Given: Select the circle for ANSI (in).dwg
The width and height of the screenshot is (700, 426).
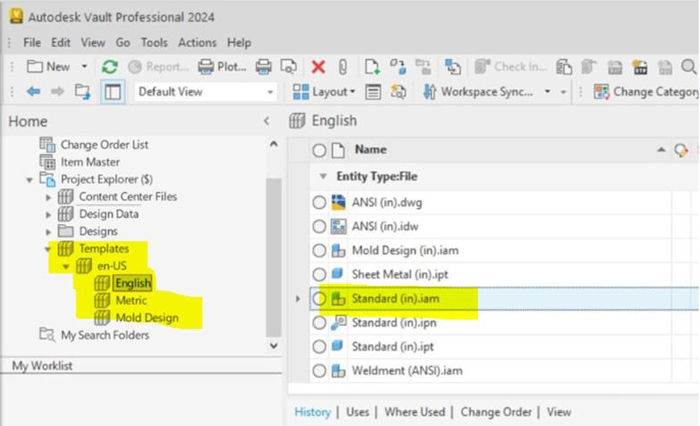Looking at the screenshot, I should click(x=319, y=203).
